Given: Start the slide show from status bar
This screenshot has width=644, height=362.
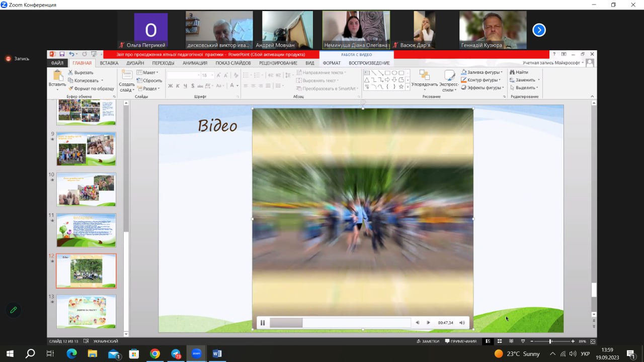Looking at the screenshot, I should coord(523,341).
